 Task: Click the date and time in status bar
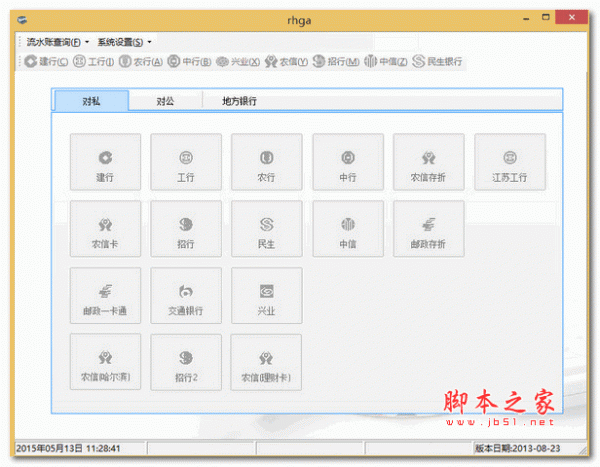point(68,448)
